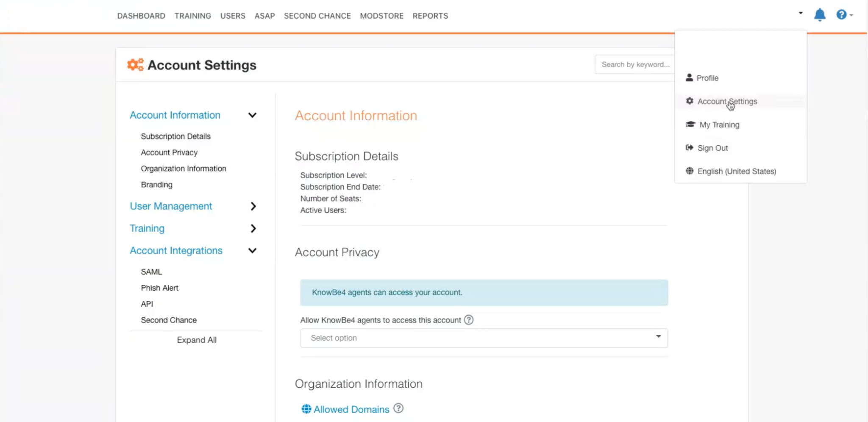Viewport: 868px width, 422px height.
Task: Click the Sign Out arrow icon
Action: [x=689, y=147]
